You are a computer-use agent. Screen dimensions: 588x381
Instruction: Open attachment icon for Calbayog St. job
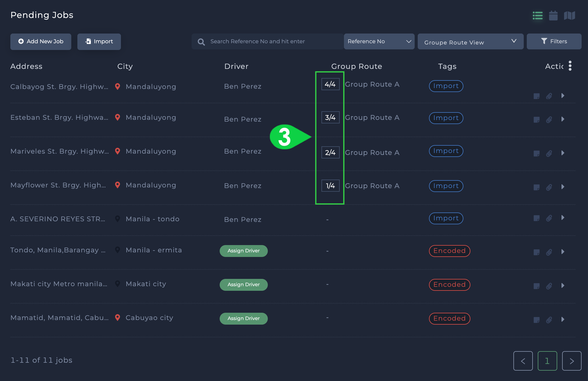click(549, 96)
